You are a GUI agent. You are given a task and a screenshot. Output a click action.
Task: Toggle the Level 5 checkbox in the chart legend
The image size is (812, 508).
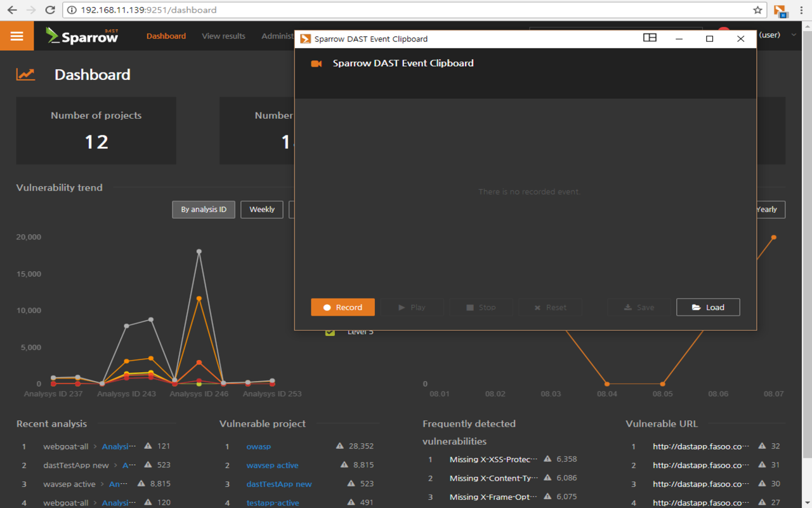[330, 332]
